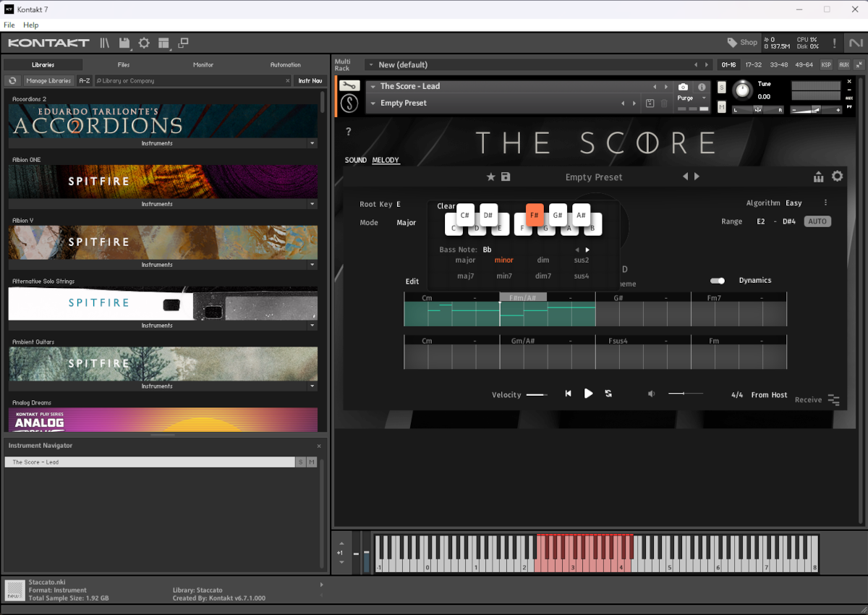This screenshot has width=868, height=615.
Task: Toggle the AUTO range button
Action: [x=817, y=221]
